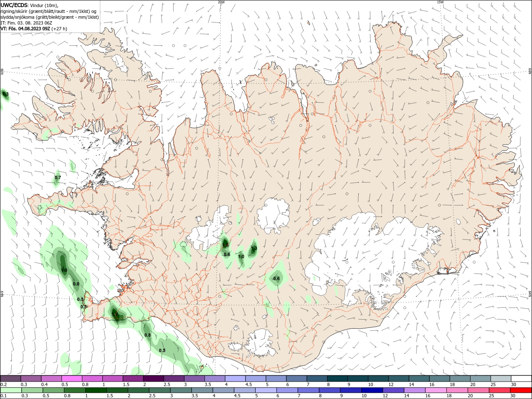Viewport: 532px width, 399px height.
Task: Click the 'rigning/skúrir' legend description line
Action: tap(49, 11)
